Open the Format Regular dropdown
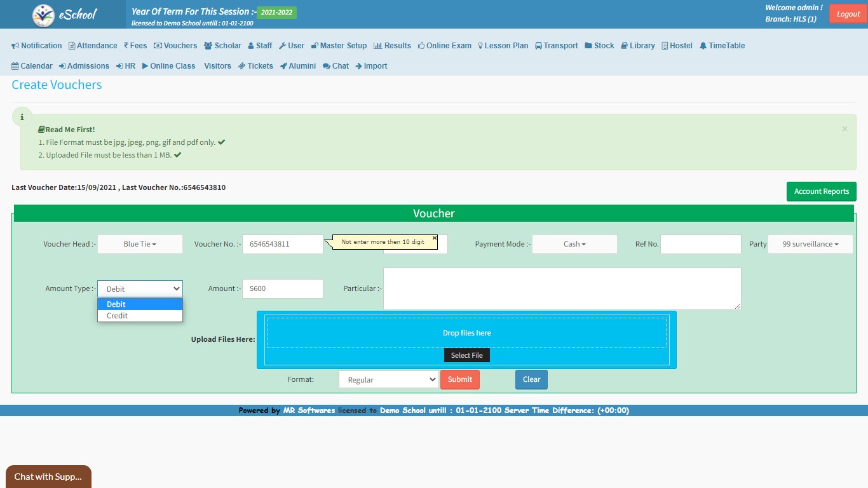 (x=388, y=380)
